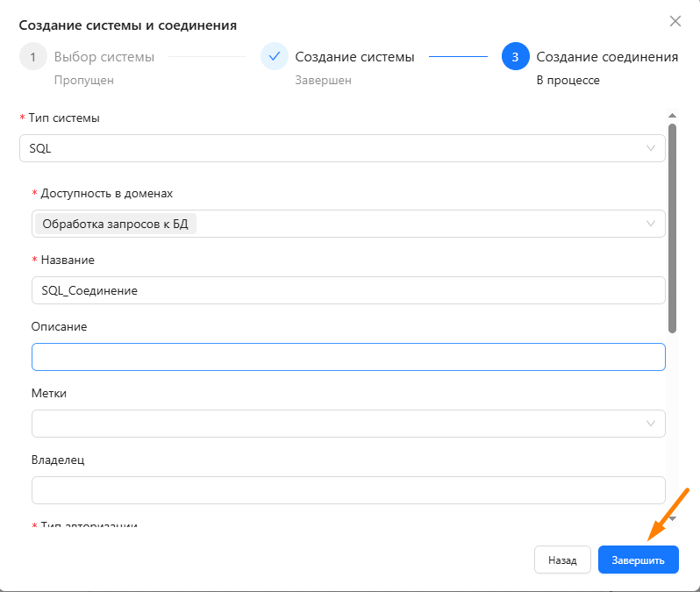
Task: Click the vertical scrollbar thumb
Action: coord(673,228)
